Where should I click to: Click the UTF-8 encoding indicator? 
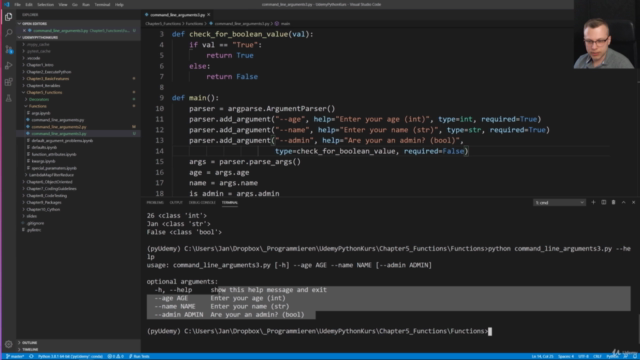coord(583,356)
